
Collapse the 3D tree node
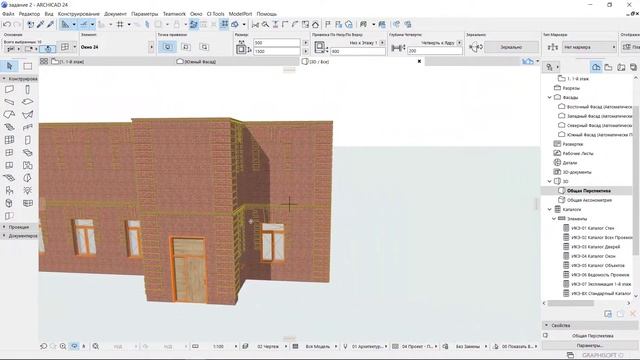[x=550, y=181]
